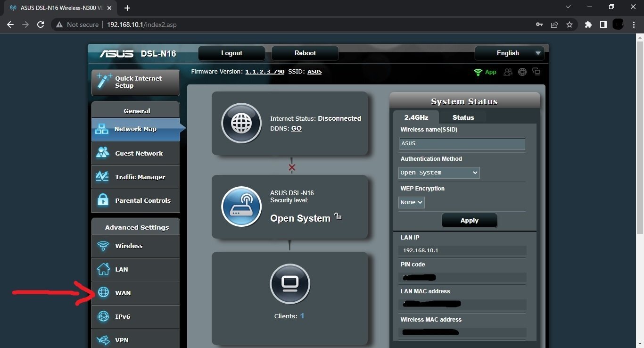644x348 pixels.
Task: Open LAN advanced settings
Action: coord(135,269)
